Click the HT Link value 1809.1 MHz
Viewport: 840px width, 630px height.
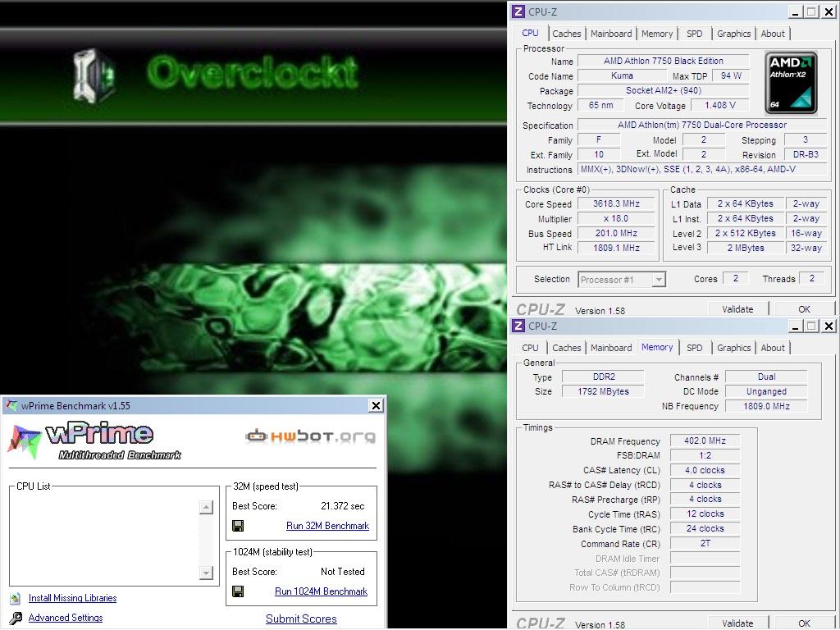point(616,248)
